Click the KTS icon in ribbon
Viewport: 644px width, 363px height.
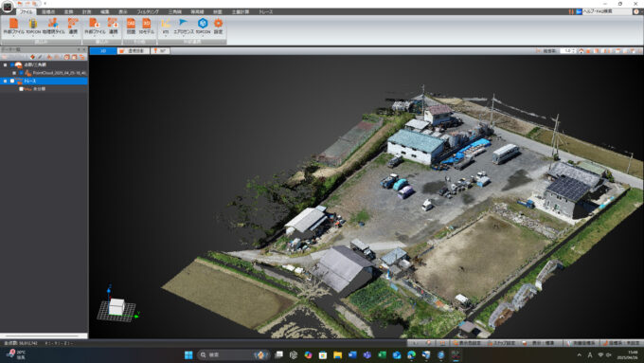click(x=166, y=26)
